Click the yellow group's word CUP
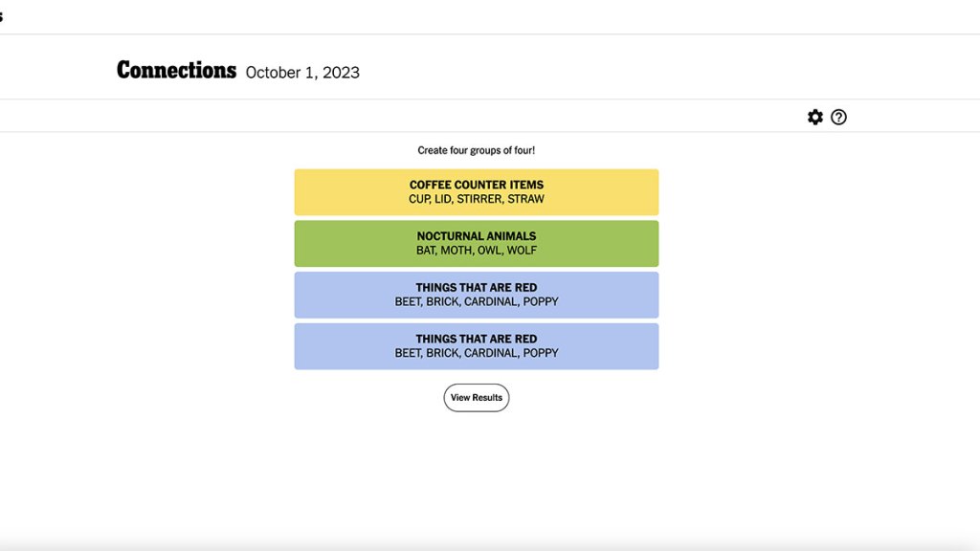The image size is (980, 551). pos(419,199)
